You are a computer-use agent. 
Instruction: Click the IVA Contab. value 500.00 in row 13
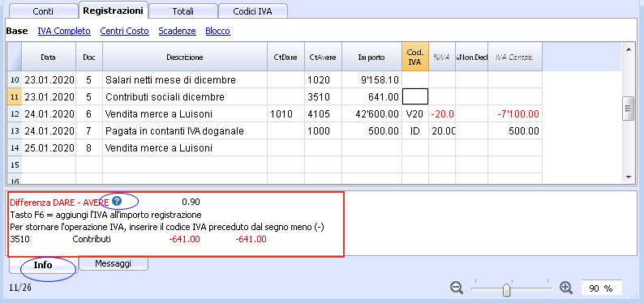pos(515,131)
